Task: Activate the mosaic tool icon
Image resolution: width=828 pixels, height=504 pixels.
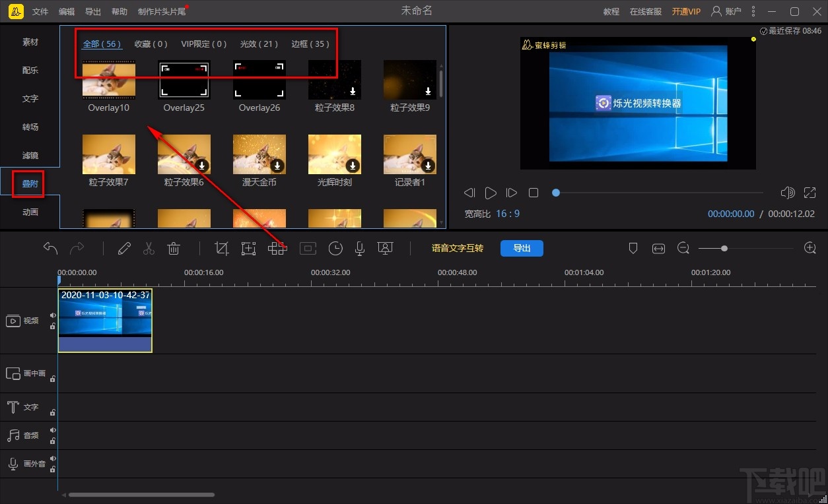Action: [277, 248]
